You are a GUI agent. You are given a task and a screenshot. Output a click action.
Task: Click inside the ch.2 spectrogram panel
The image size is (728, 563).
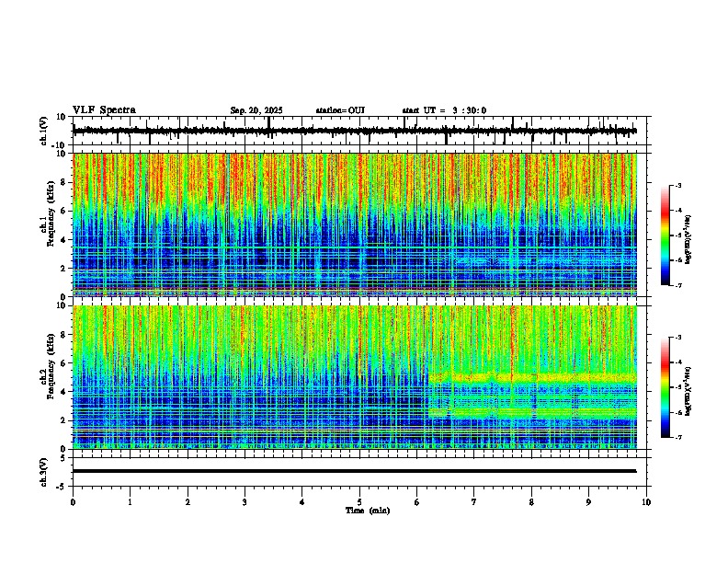coord(354,377)
